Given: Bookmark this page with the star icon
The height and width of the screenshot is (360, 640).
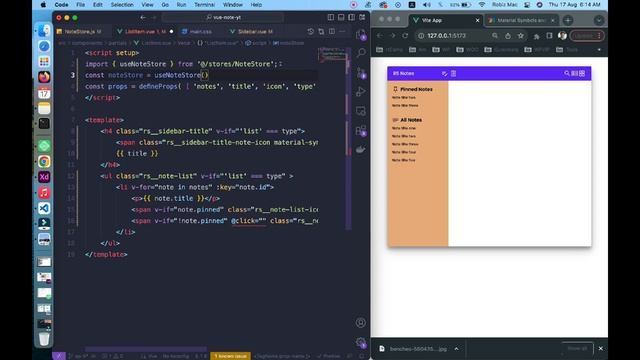Looking at the screenshot, I should click(520, 36).
